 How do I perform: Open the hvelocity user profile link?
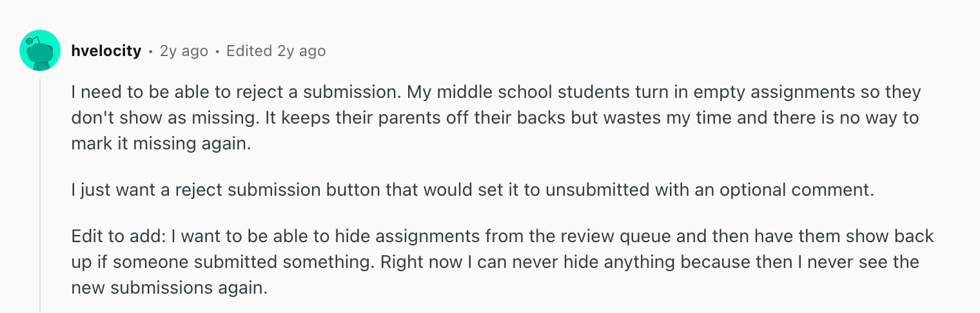click(106, 51)
